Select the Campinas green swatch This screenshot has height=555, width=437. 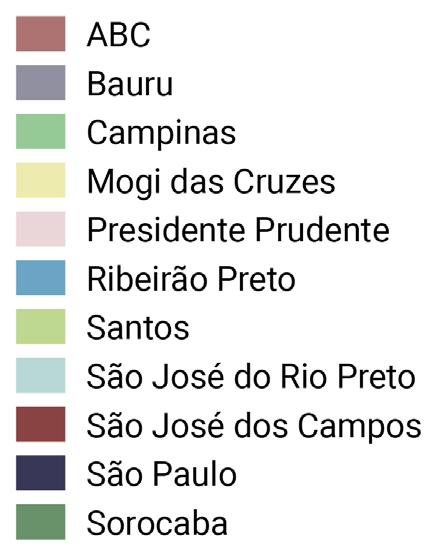pyautogui.click(x=41, y=132)
